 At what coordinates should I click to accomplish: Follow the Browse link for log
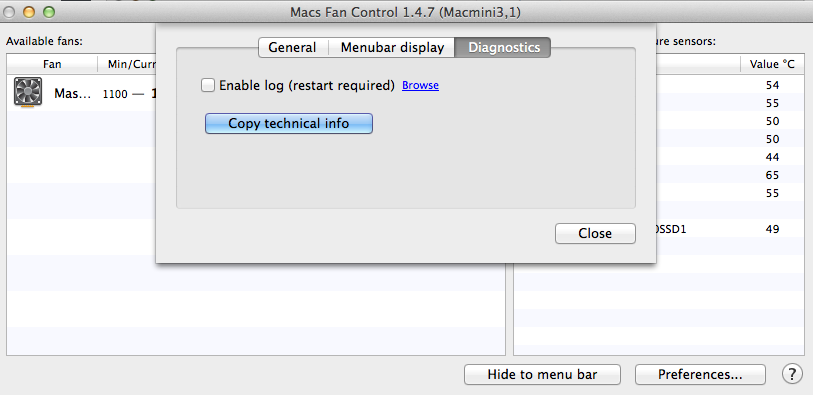coord(420,85)
